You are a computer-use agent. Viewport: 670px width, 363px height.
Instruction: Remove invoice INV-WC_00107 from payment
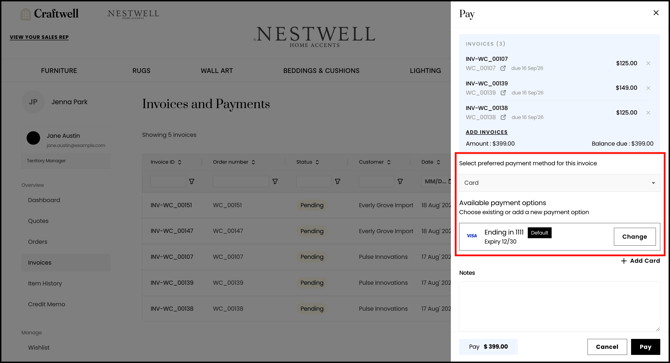tap(648, 63)
